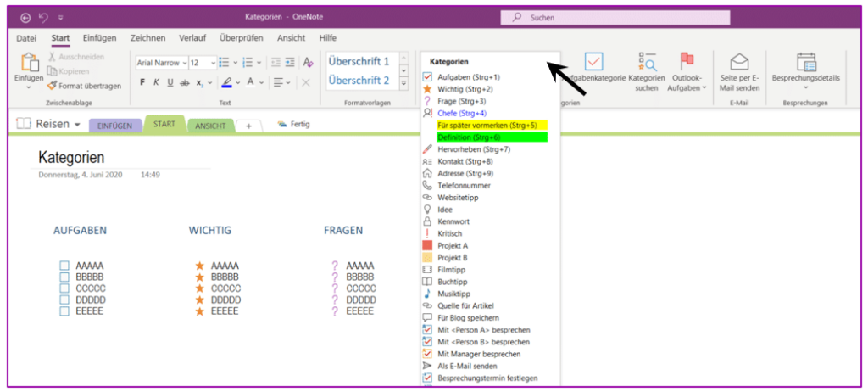868x392 pixels.
Task: Click the numbered list icon
Action: pos(248,63)
